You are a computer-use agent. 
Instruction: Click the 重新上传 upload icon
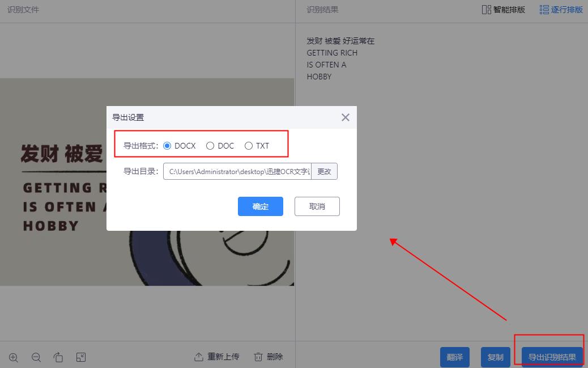point(199,357)
